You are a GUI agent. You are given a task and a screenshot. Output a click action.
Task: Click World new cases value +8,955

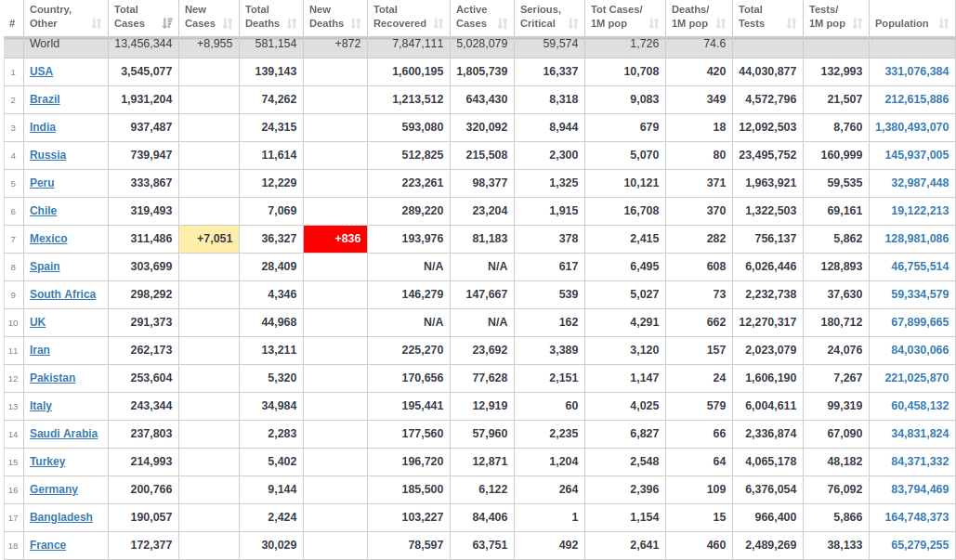click(x=215, y=44)
